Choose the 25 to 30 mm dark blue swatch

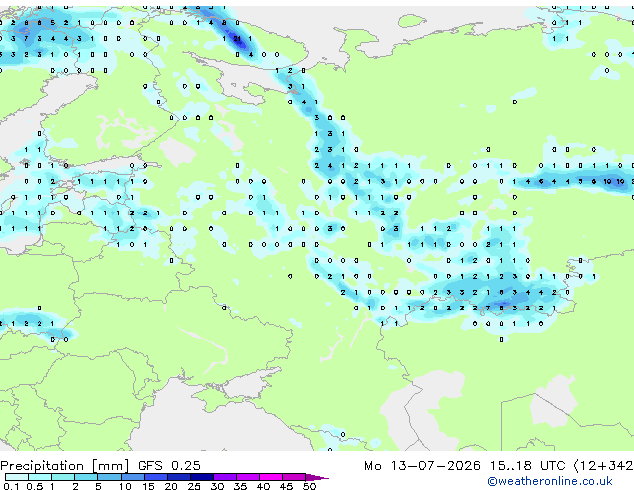click(201, 477)
